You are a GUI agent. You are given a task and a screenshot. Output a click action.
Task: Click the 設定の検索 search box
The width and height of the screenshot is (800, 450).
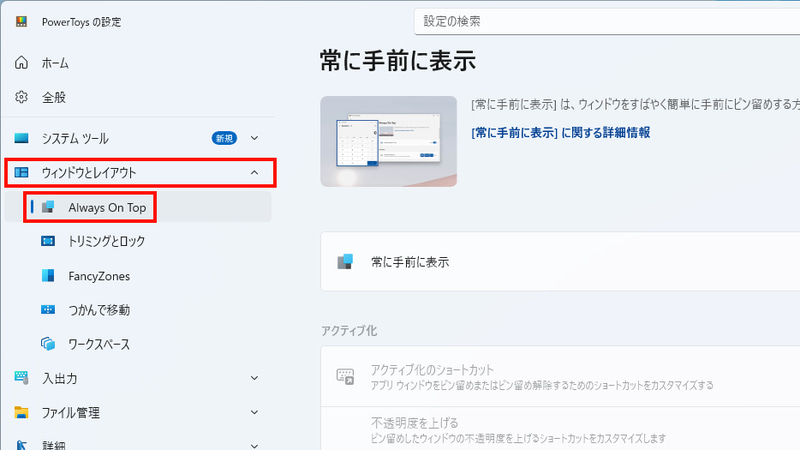click(607, 21)
